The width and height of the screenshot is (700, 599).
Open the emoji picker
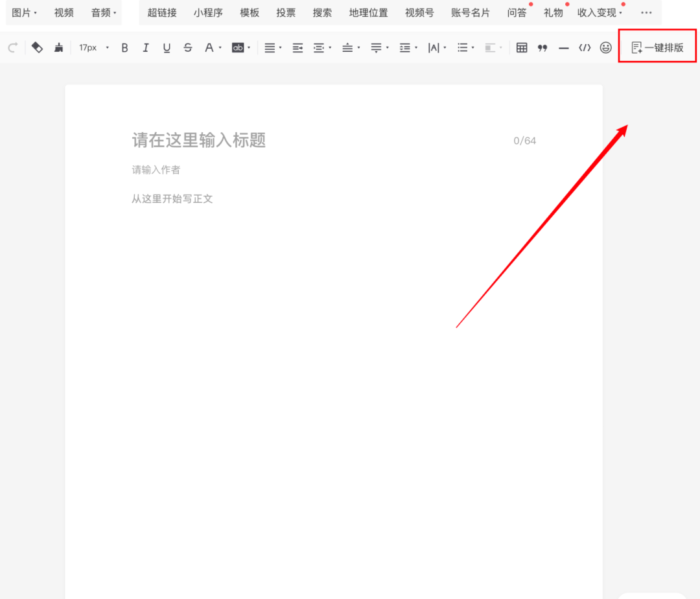605,47
